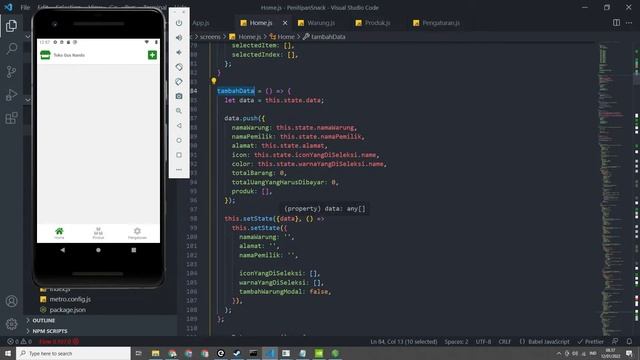Screen dimensions: 640x360
Task: Open the notifications bell in status bar
Action: (x=629, y=341)
